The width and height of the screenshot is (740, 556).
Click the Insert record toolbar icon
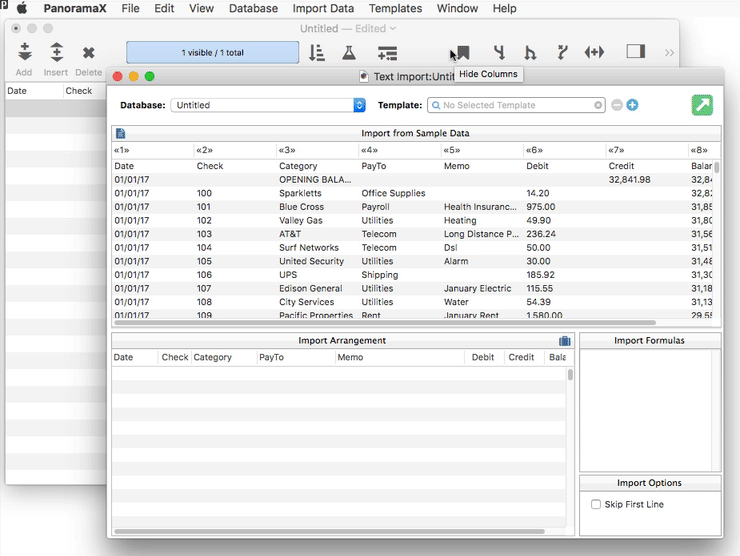click(57, 52)
